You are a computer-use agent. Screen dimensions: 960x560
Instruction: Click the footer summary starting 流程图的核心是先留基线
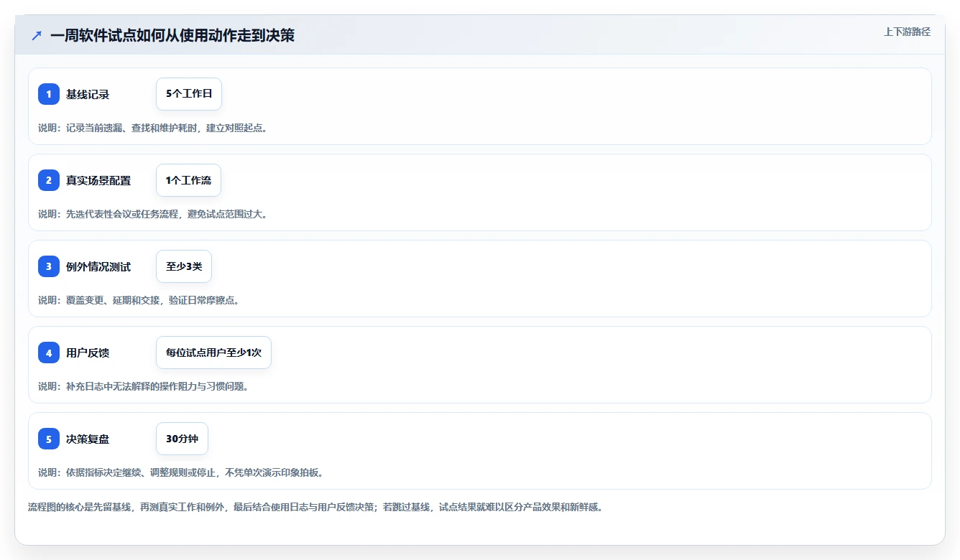[x=315, y=507]
